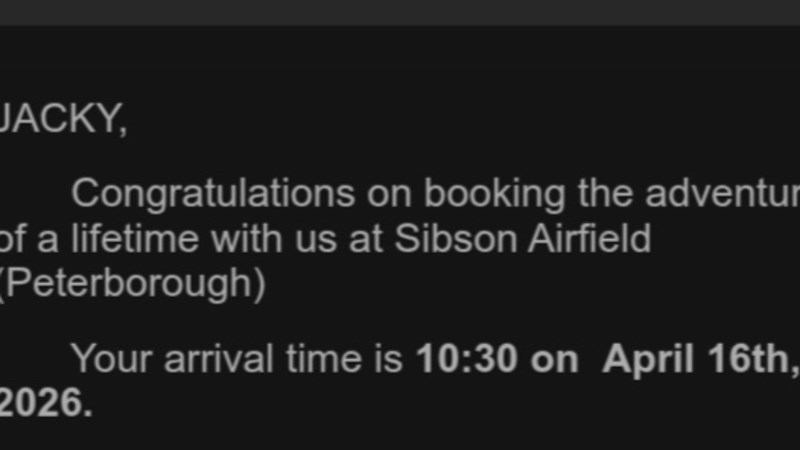The image size is (800, 450).
Task: Click the word Your
Action: pyautogui.click(x=110, y=358)
